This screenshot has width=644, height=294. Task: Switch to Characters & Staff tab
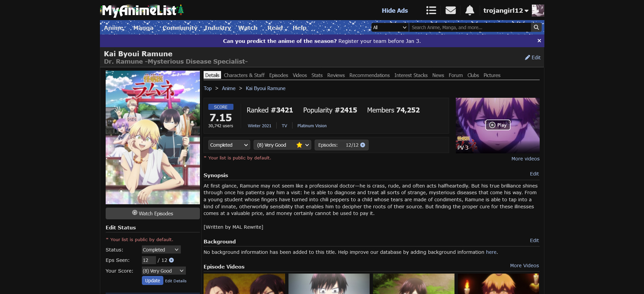point(244,75)
